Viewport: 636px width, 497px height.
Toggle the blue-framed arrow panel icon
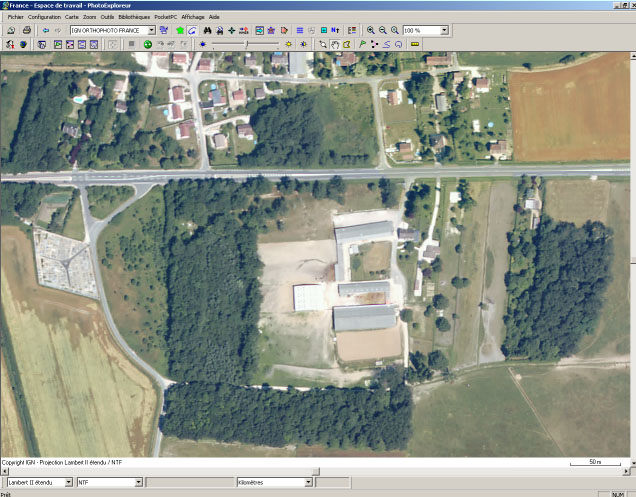tap(260, 30)
